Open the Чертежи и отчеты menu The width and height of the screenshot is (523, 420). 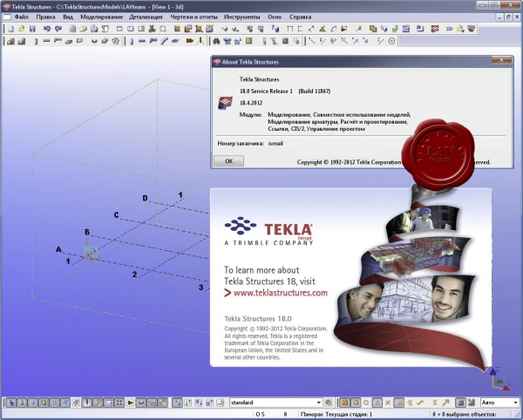coord(194,17)
